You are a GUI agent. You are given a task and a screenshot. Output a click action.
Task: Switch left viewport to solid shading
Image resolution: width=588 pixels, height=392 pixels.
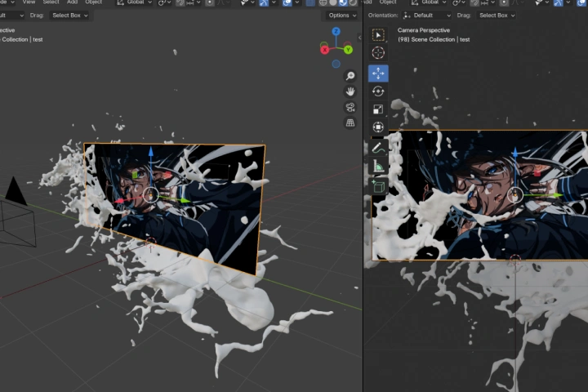click(333, 3)
